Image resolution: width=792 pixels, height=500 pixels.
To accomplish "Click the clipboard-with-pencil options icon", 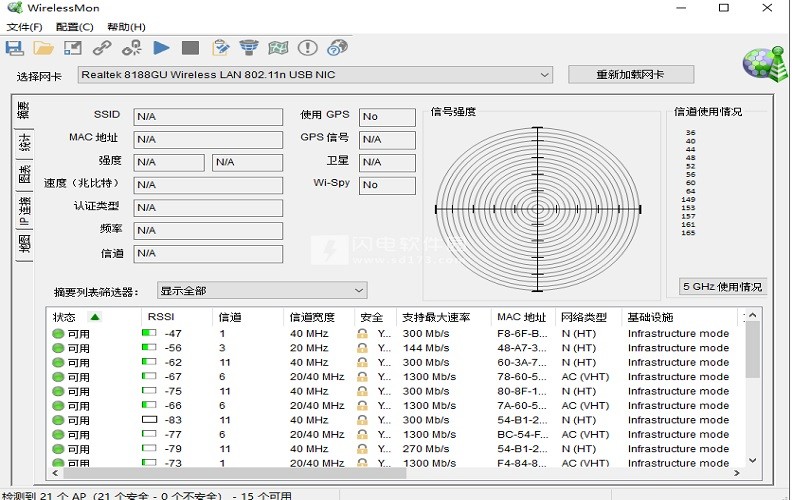I will click(220, 47).
